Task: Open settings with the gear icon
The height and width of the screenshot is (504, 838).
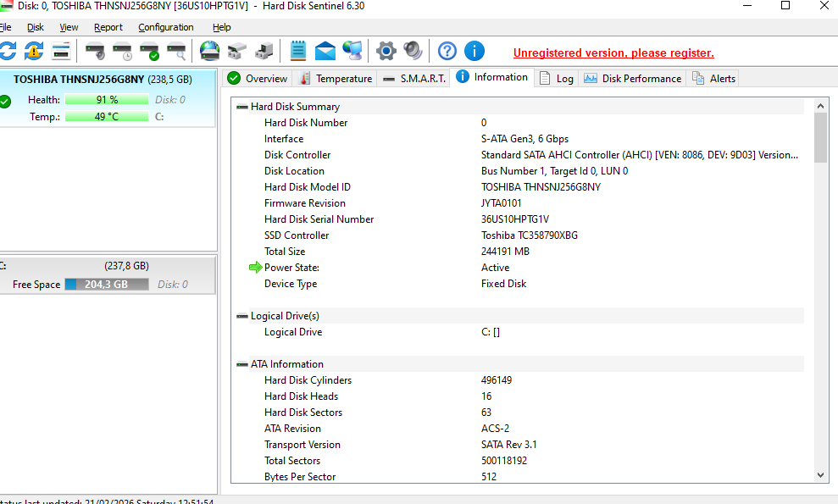Action: click(x=386, y=51)
